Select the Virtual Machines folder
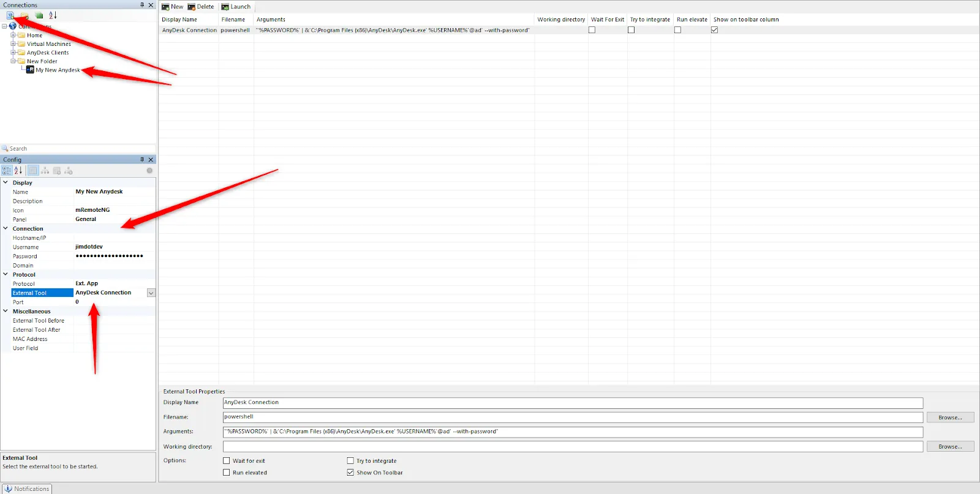 point(49,44)
